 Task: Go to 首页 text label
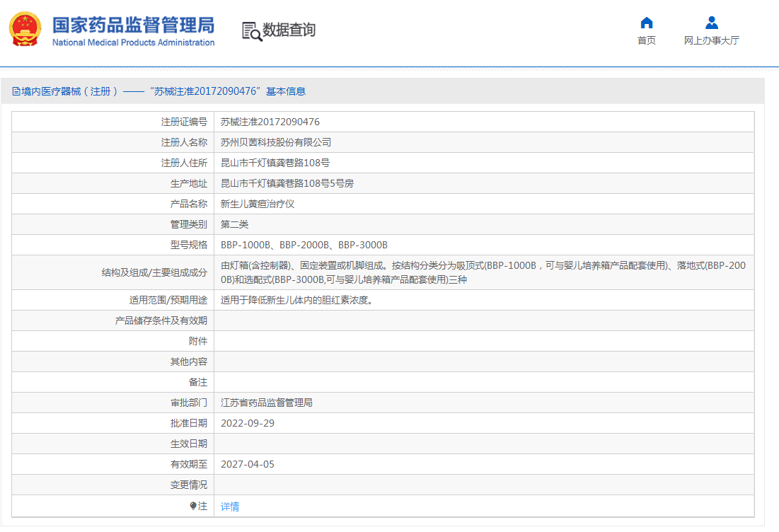coord(646,40)
